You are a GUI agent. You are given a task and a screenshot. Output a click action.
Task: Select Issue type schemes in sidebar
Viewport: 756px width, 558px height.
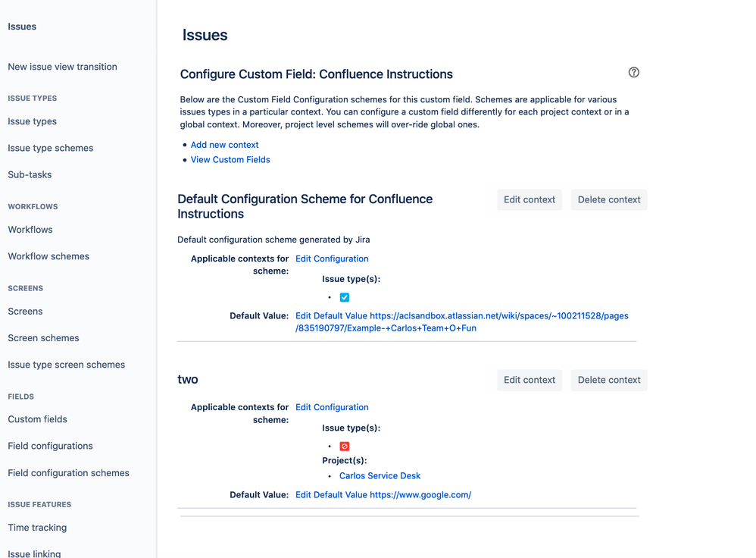tap(51, 148)
